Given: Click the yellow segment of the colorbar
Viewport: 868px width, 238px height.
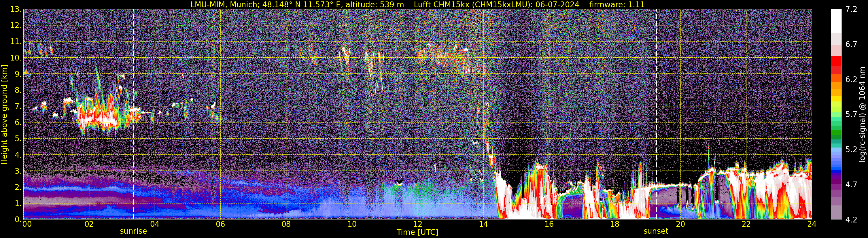Looking at the screenshot, I should click(836, 99).
